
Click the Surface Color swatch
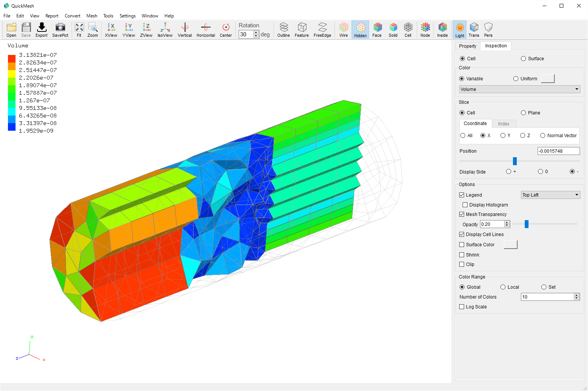coord(510,244)
